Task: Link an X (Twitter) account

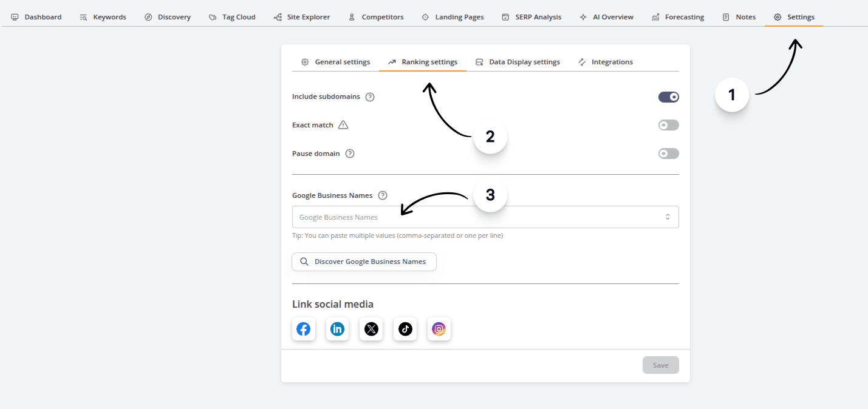Action: pyautogui.click(x=371, y=329)
